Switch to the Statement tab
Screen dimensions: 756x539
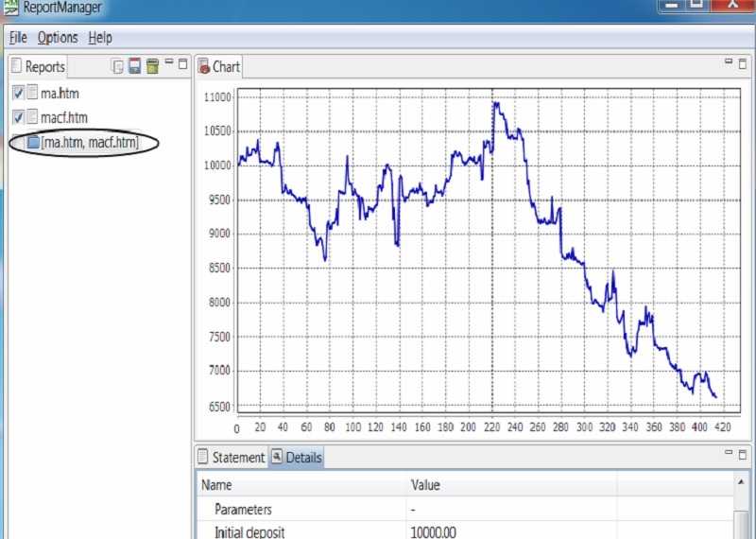pos(232,457)
